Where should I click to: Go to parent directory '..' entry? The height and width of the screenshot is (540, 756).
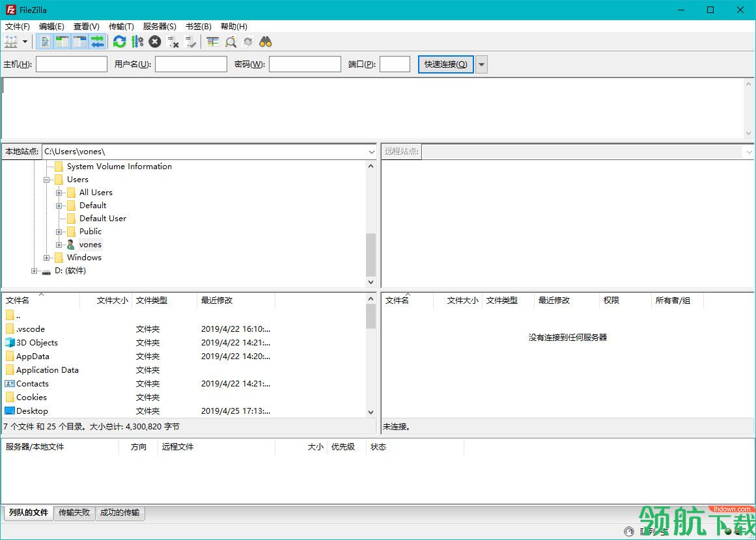click(x=18, y=316)
